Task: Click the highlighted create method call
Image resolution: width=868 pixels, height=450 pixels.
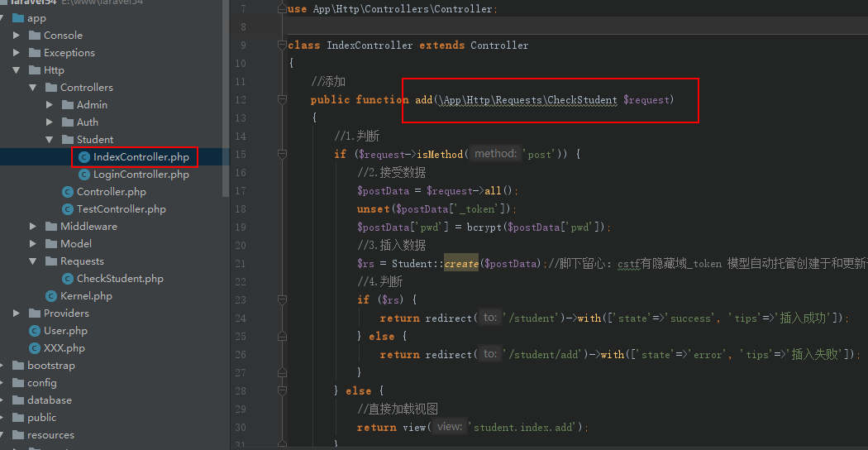Action: point(461,264)
